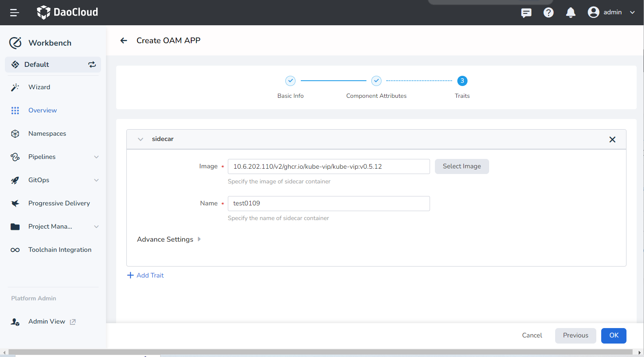644x357 pixels.
Task: Open Namespaces in sidebar
Action: [47, 134]
